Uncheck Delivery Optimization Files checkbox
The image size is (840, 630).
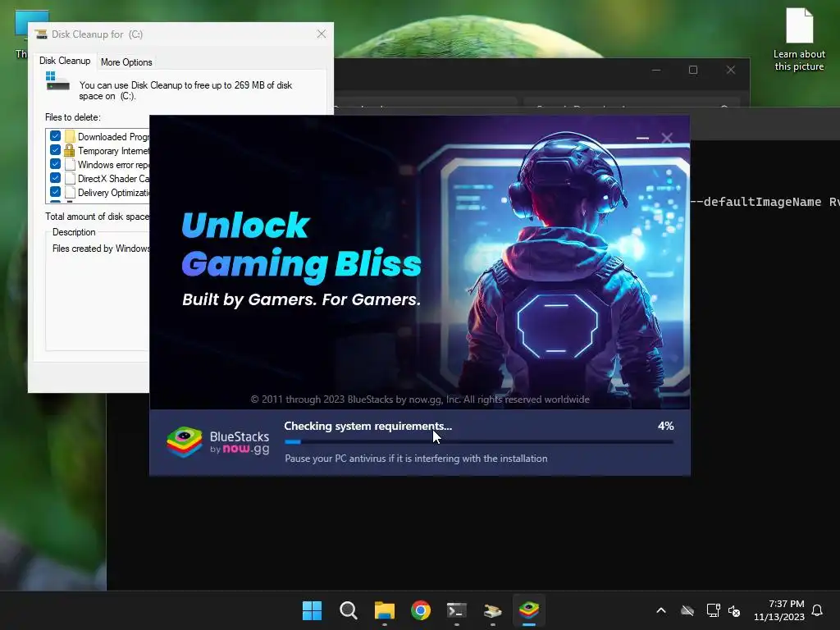coord(55,192)
